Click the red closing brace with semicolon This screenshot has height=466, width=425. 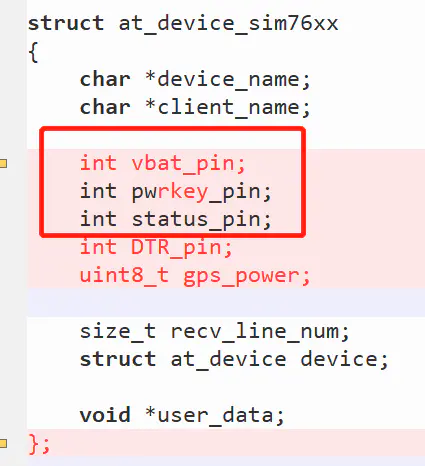(39, 444)
